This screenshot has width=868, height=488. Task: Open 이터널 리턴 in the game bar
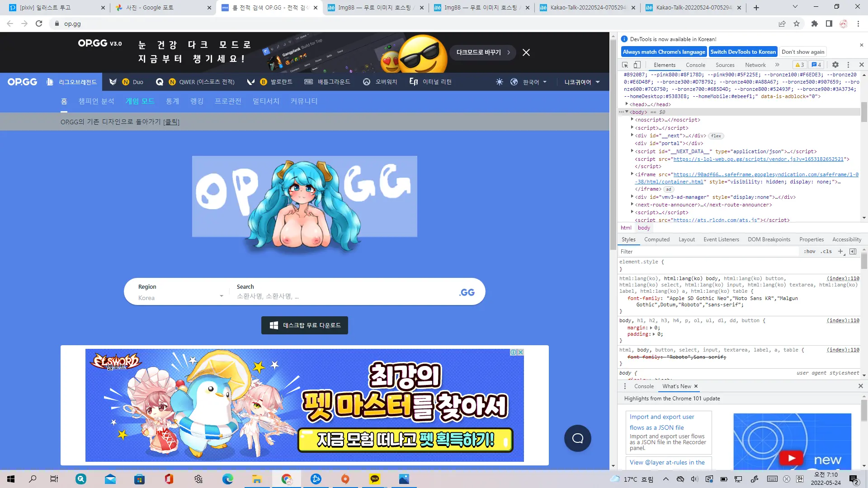pyautogui.click(x=430, y=82)
